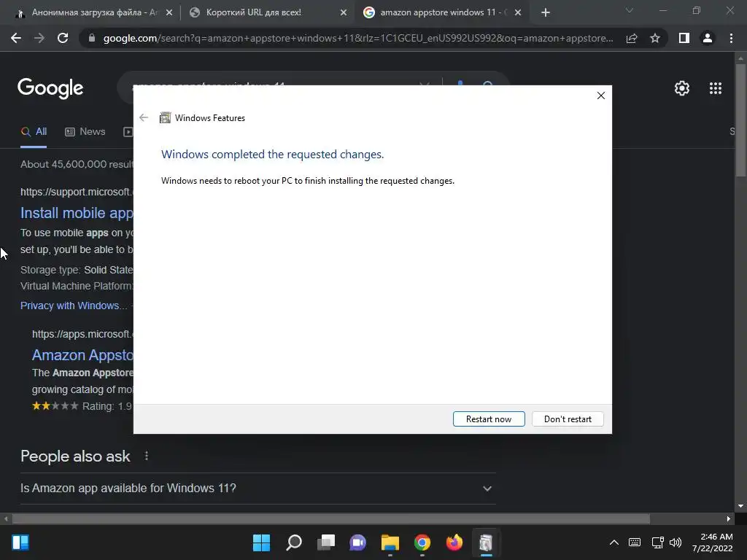Open Chrome side panel
The width and height of the screenshot is (747, 560).
tap(684, 38)
